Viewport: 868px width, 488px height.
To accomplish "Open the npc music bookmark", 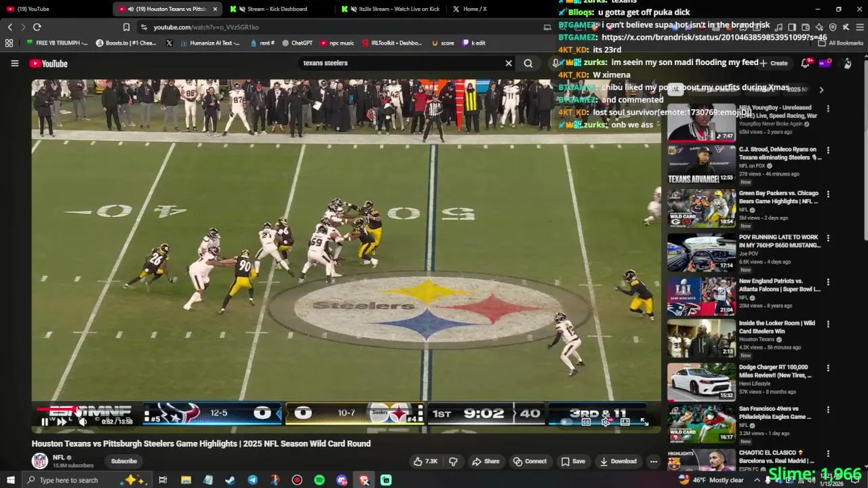I will coord(336,43).
